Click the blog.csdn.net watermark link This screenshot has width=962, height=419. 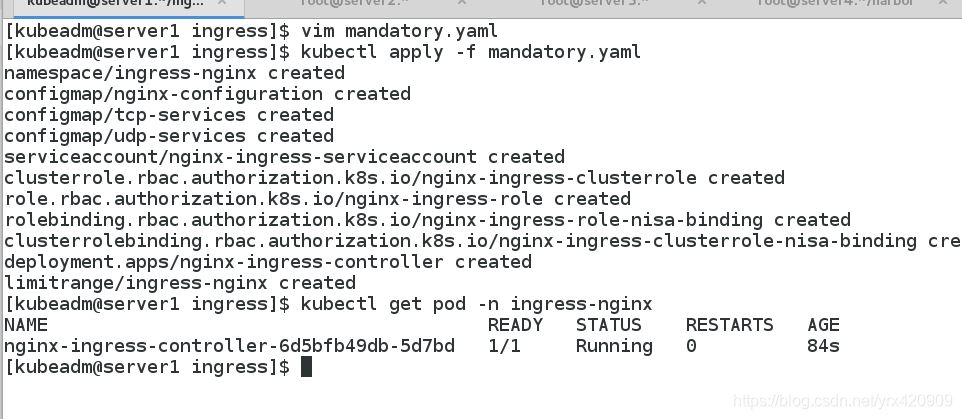(x=842, y=401)
